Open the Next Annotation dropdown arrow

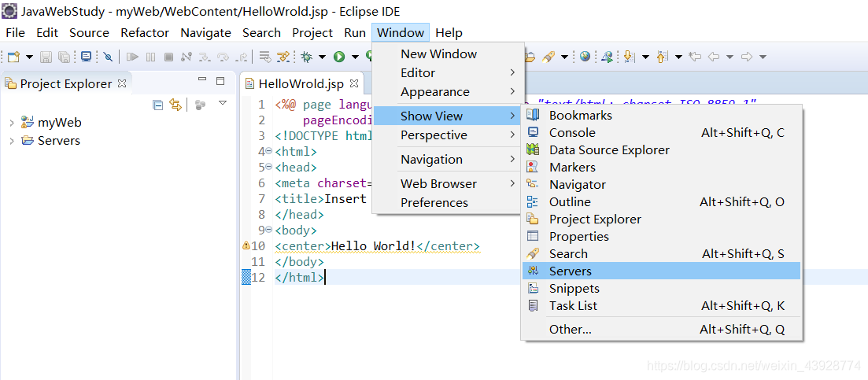pos(645,57)
